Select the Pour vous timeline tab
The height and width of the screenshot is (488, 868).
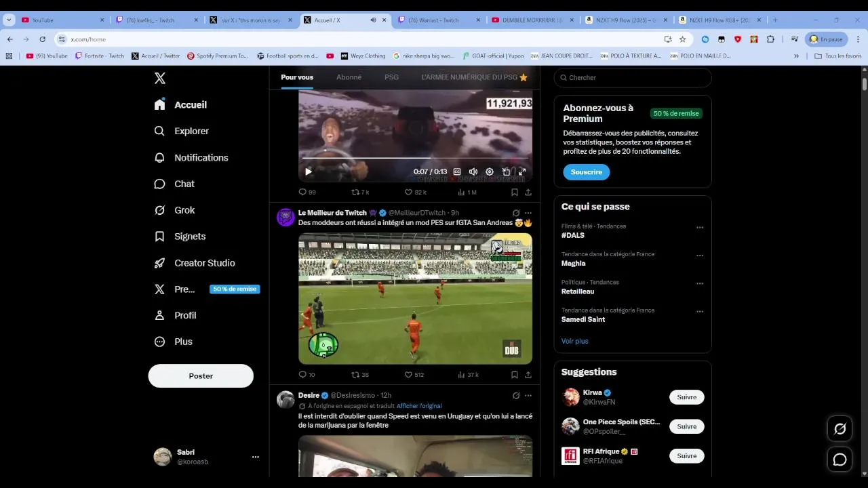pyautogui.click(x=297, y=77)
